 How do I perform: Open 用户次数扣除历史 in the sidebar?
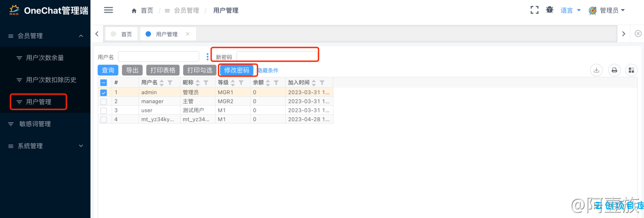tap(45, 80)
